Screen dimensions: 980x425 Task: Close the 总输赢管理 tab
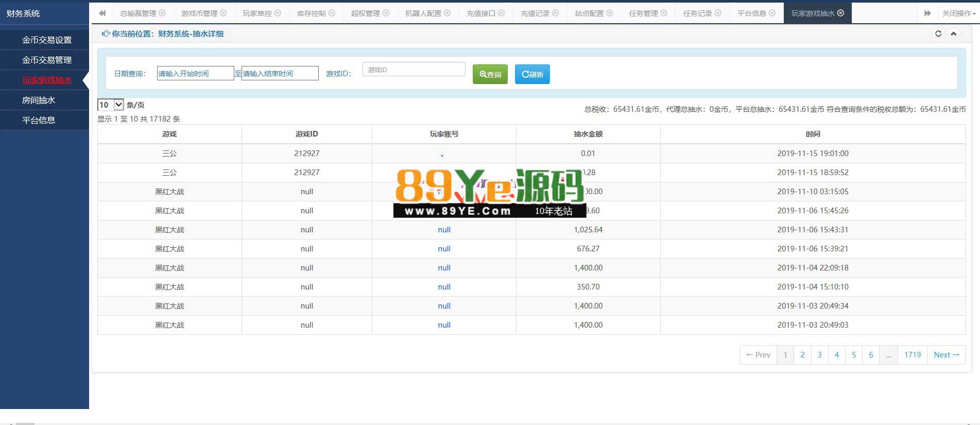coord(162,13)
